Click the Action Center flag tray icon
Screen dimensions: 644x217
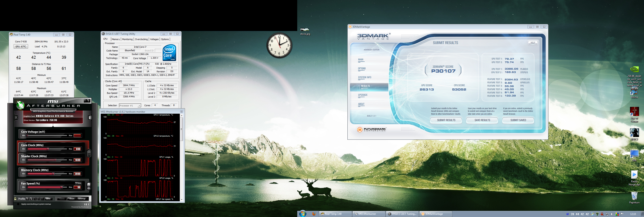(x=622, y=214)
